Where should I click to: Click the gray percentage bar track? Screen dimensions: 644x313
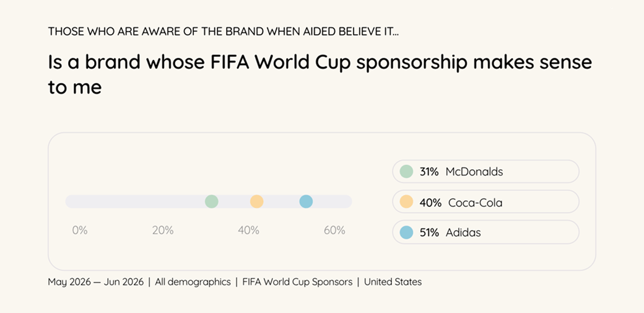coord(209,201)
